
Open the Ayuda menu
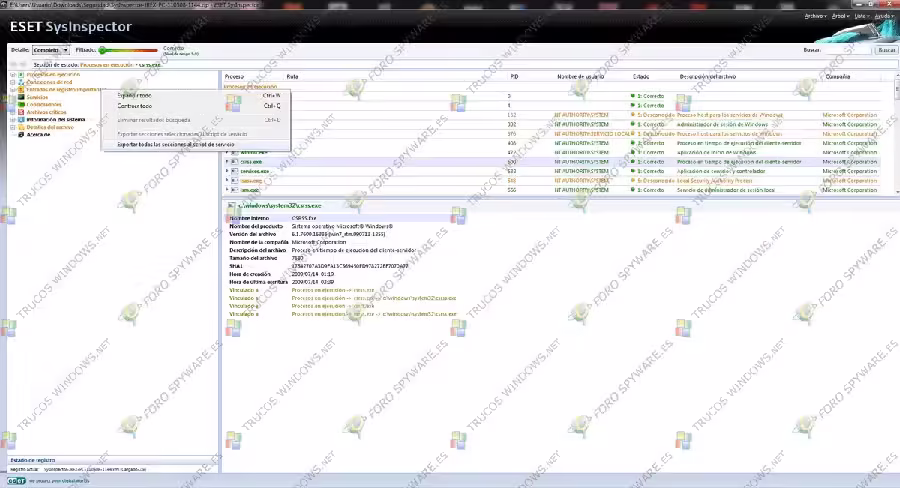(884, 16)
